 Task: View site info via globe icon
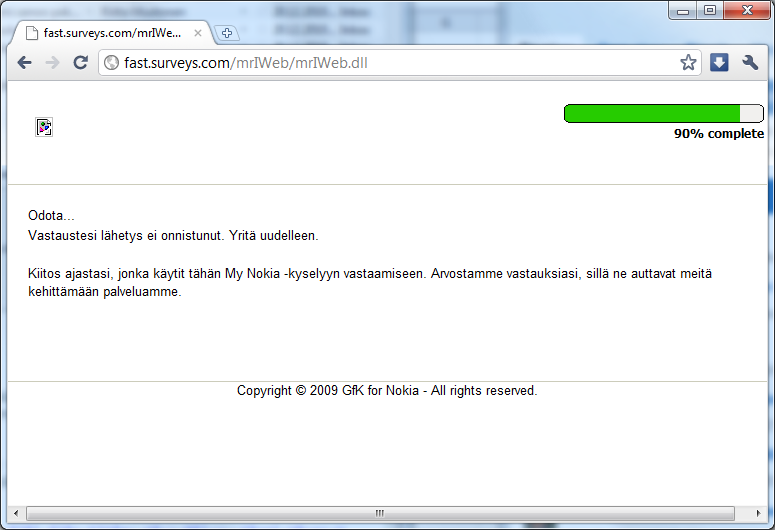(x=111, y=63)
